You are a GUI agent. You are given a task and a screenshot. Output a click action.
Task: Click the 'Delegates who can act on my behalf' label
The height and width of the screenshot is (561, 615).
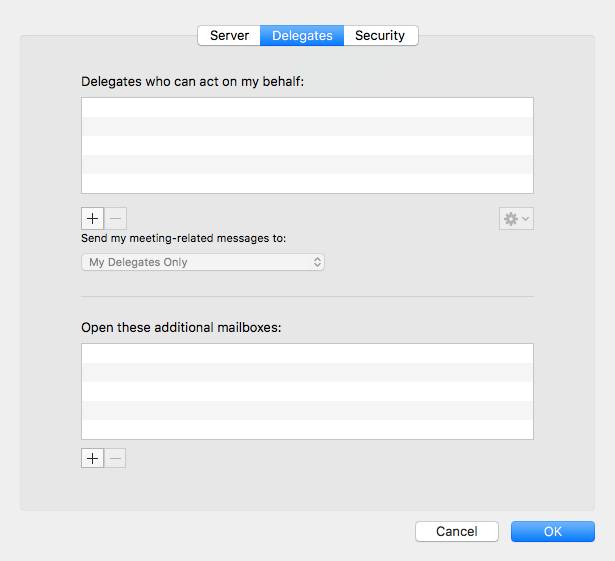pyautogui.click(x=192, y=80)
